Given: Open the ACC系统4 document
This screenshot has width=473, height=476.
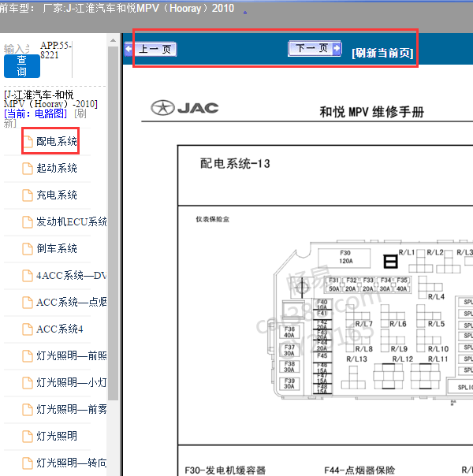Looking at the screenshot, I should coord(60,329).
